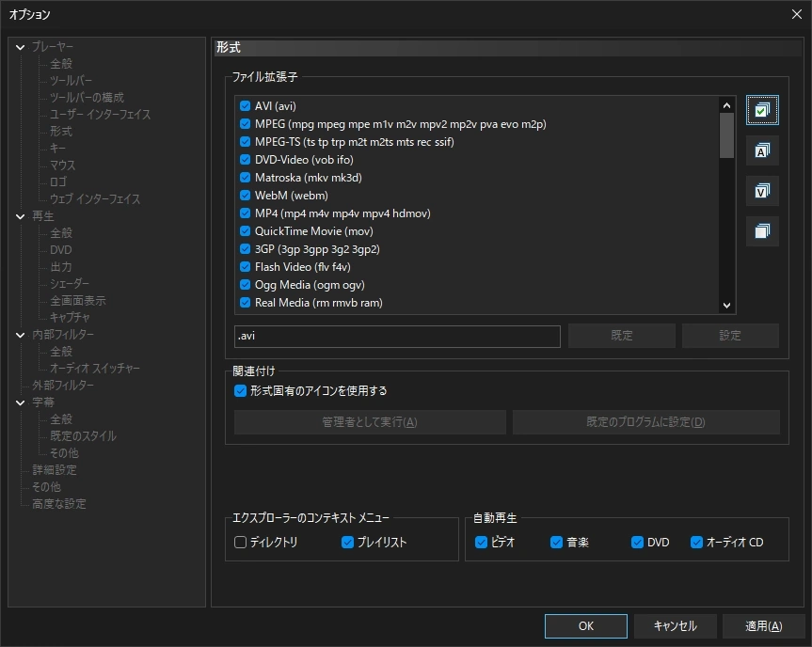Enable the ディレクトリ context menu checkbox
812x647 pixels.
point(240,542)
